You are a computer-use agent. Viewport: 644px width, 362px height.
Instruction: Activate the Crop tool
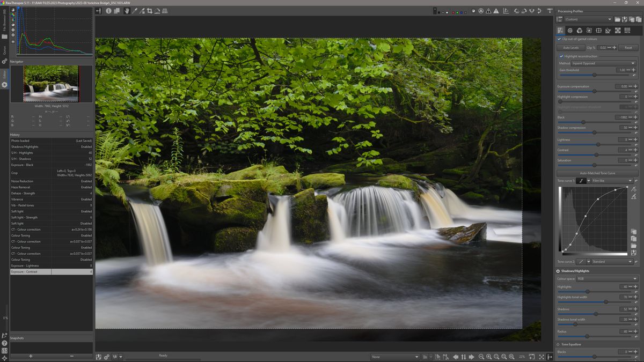point(150,11)
